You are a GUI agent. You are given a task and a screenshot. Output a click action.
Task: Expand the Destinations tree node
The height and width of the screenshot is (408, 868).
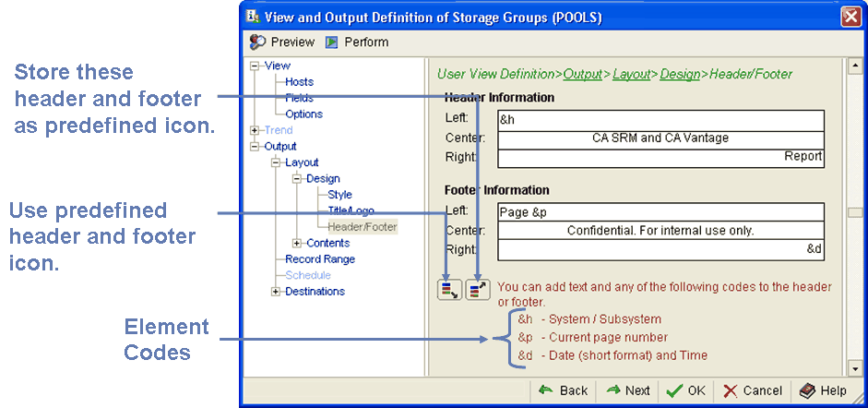[x=276, y=292]
